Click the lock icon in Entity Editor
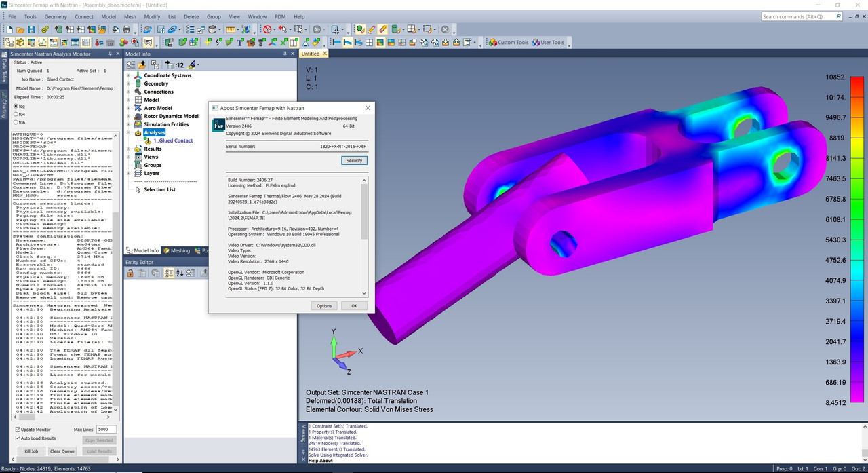Image resolution: width=868 pixels, height=473 pixels. click(x=130, y=273)
